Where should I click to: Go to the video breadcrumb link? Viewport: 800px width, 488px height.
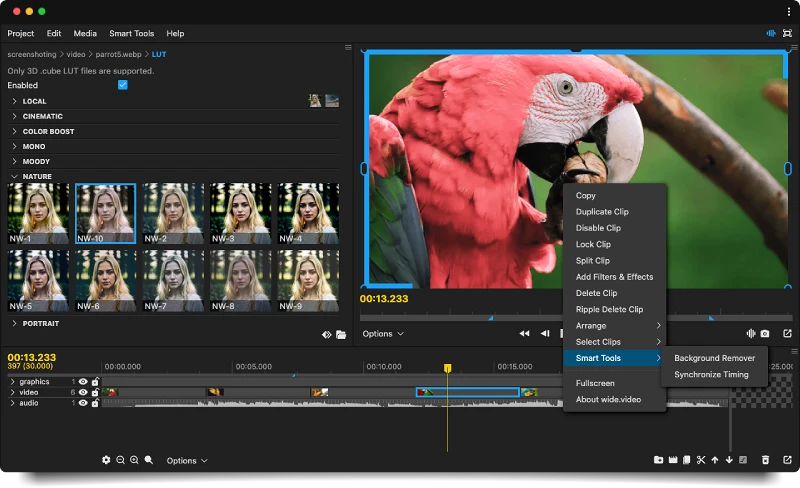tap(76, 54)
